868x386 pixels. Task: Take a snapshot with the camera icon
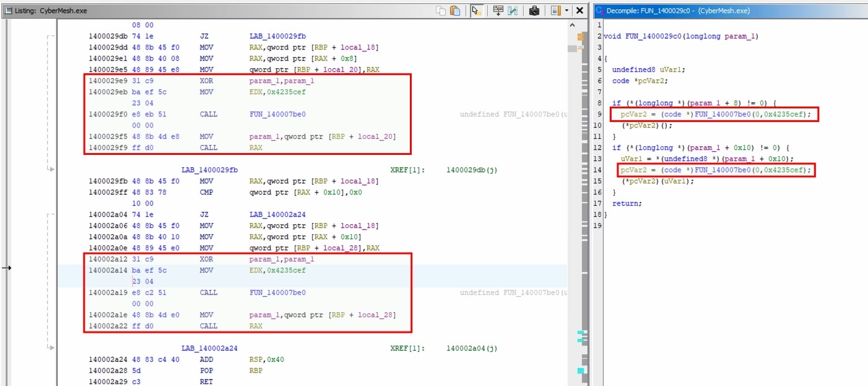point(534,11)
